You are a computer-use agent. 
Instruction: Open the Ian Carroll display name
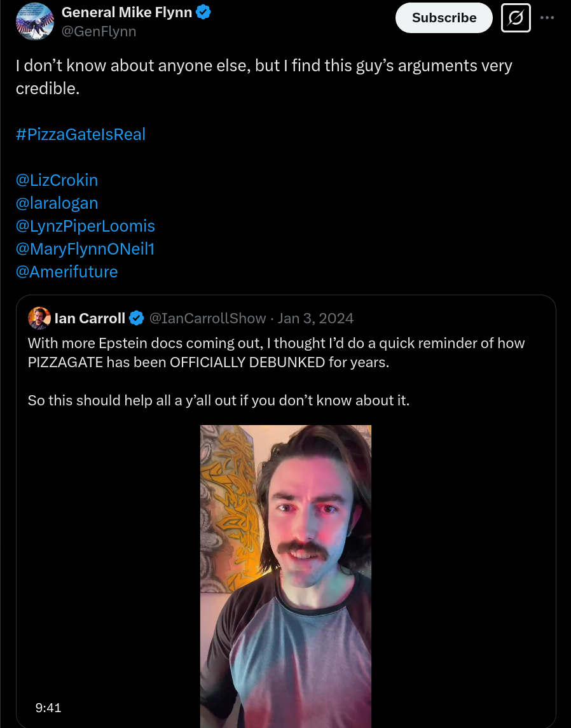[90, 318]
